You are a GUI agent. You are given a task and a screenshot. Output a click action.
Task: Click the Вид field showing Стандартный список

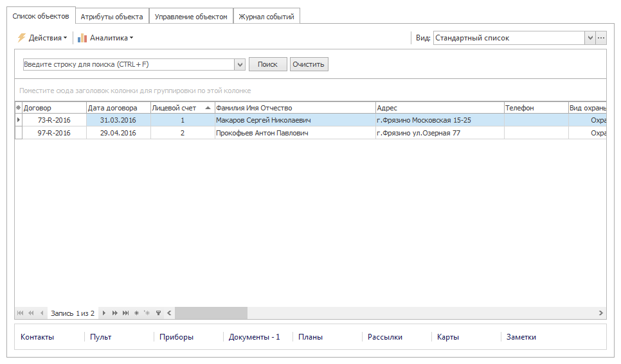click(509, 38)
